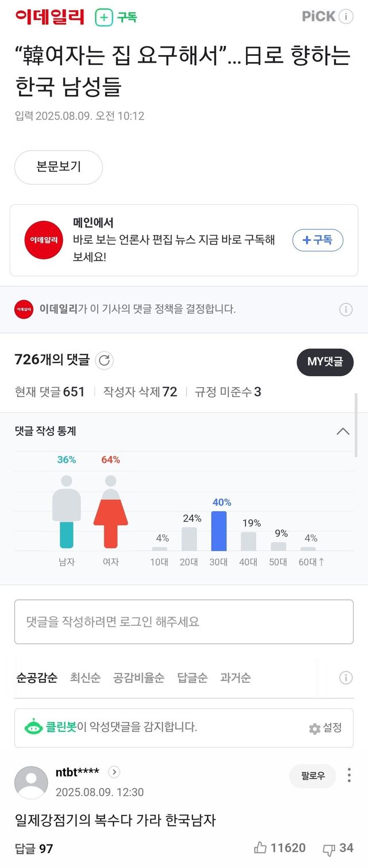
Task: Open the info icon beside comment policy notice
Action: [x=346, y=309]
